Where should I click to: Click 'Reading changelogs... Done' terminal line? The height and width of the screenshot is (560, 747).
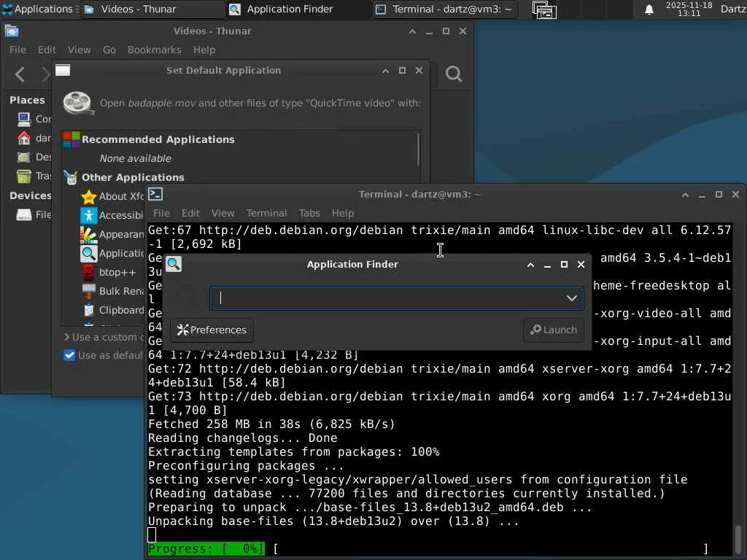242,438
